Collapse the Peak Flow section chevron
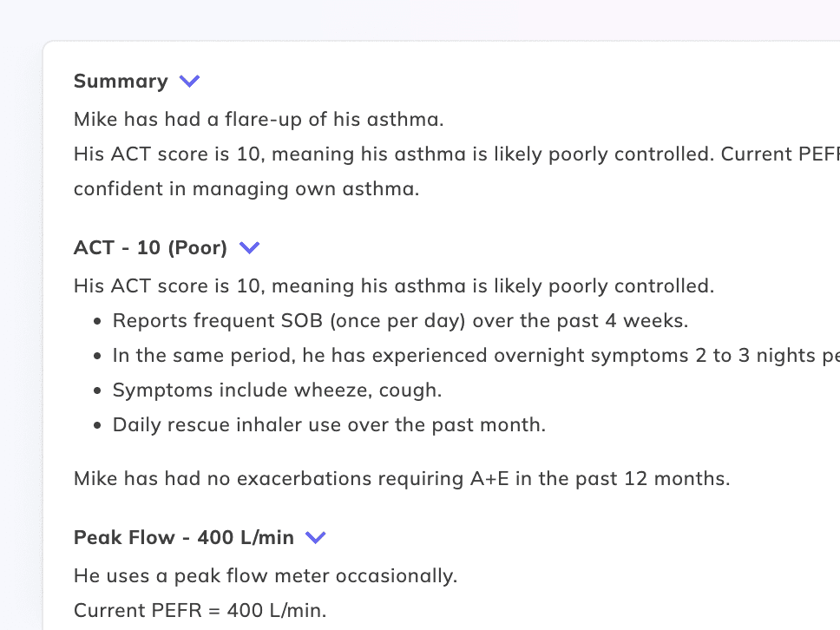840x630 pixels. 316,538
